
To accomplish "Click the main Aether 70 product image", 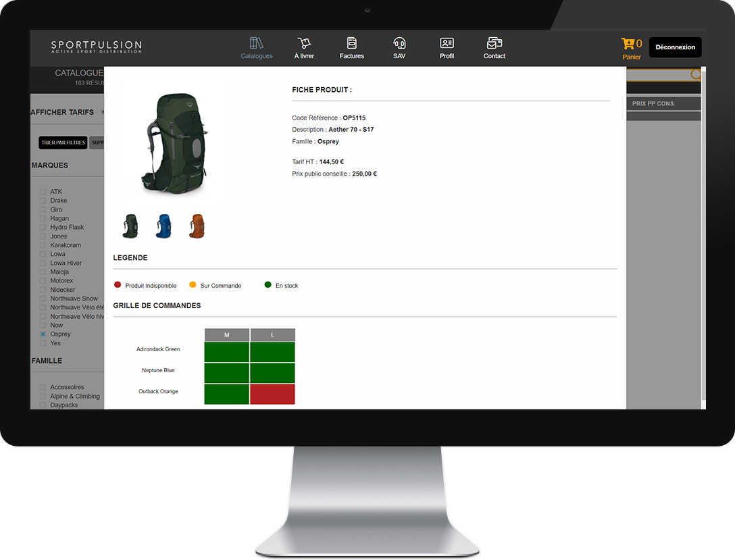I will [174, 143].
